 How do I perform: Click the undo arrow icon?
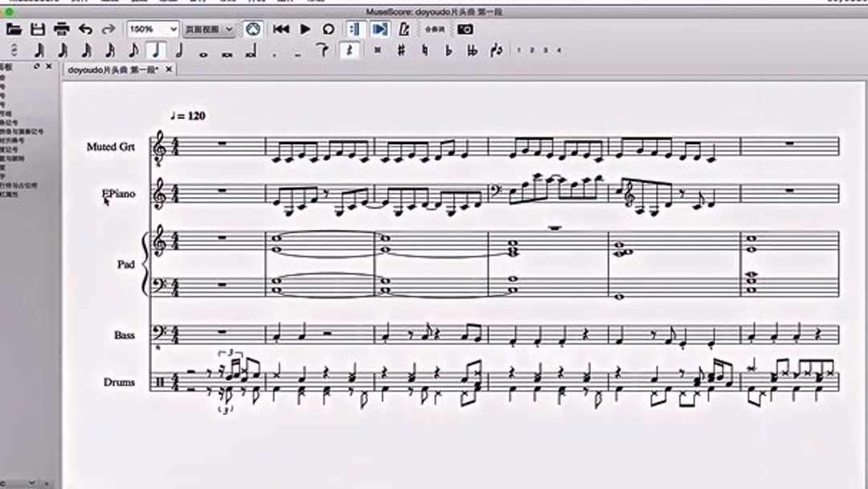(87, 29)
